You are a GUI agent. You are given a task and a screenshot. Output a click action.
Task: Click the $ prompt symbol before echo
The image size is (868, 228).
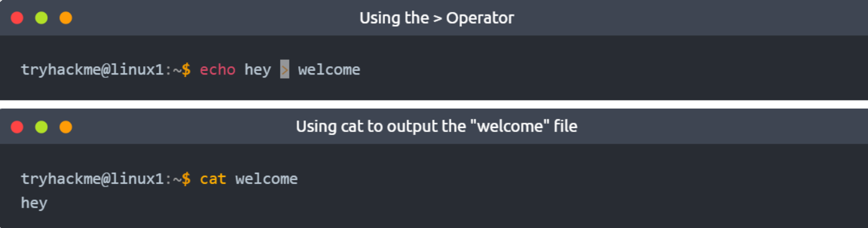[186, 70]
